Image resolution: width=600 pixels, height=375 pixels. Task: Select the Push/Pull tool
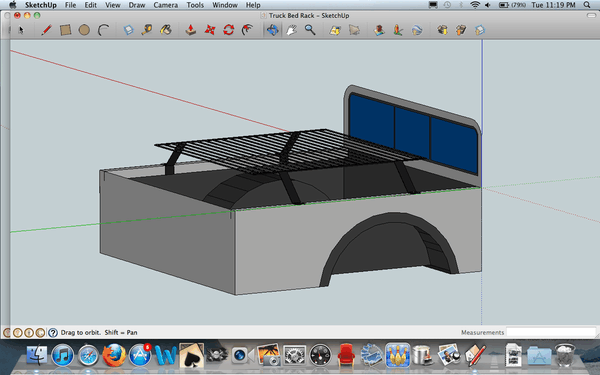pyautogui.click(x=191, y=30)
